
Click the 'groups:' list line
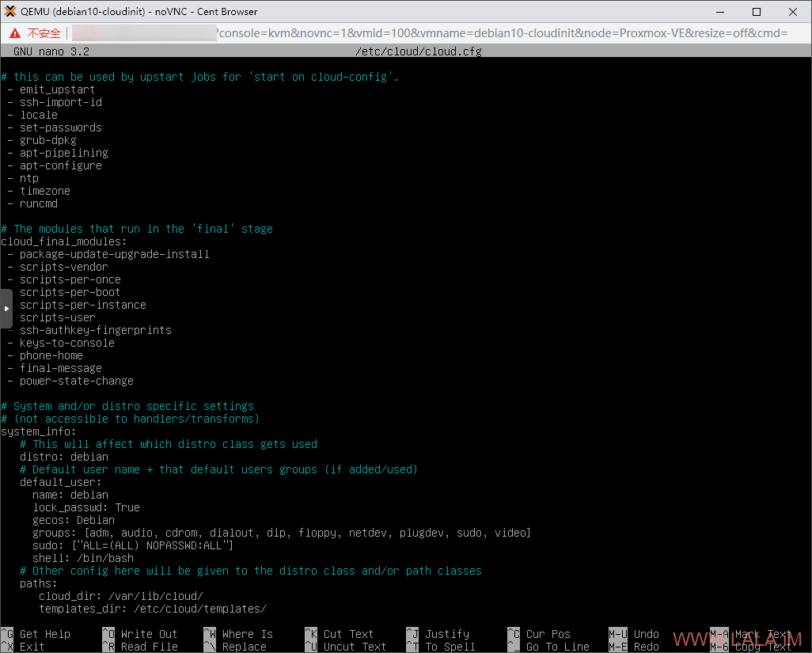tap(282, 533)
